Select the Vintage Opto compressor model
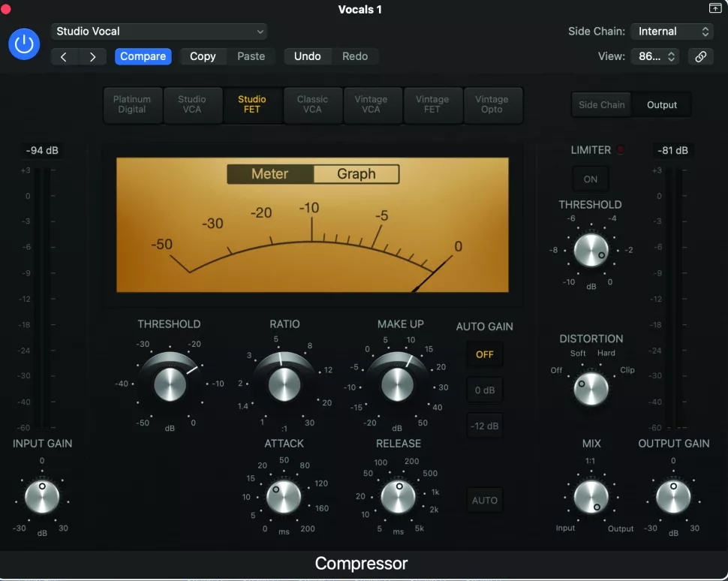728x581 pixels. (x=492, y=105)
